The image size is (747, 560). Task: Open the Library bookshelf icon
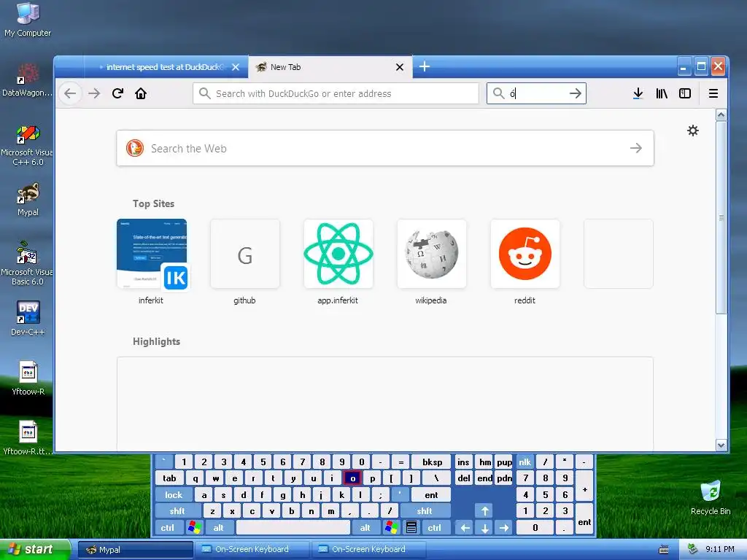pyautogui.click(x=662, y=93)
